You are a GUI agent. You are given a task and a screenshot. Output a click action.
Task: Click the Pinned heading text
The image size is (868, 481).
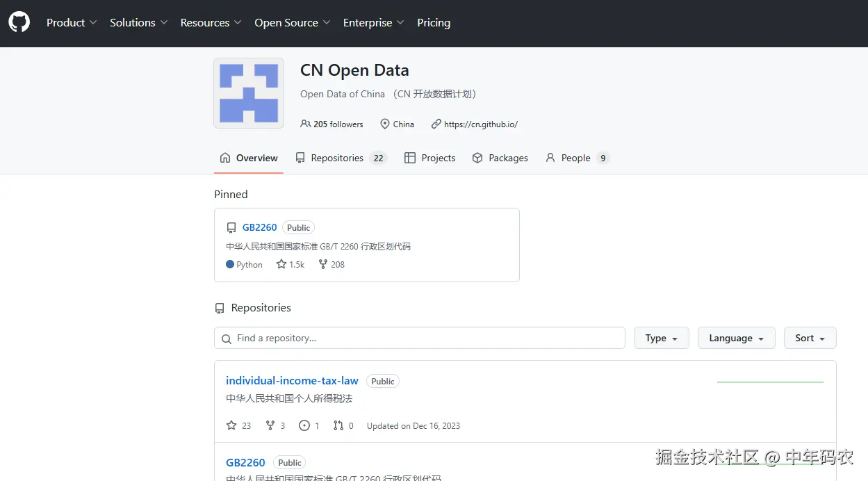[x=231, y=194]
